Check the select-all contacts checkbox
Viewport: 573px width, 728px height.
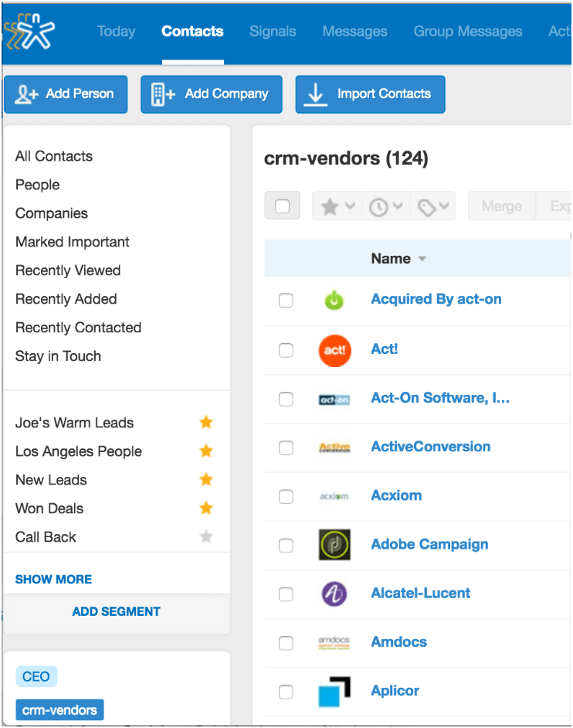[282, 206]
